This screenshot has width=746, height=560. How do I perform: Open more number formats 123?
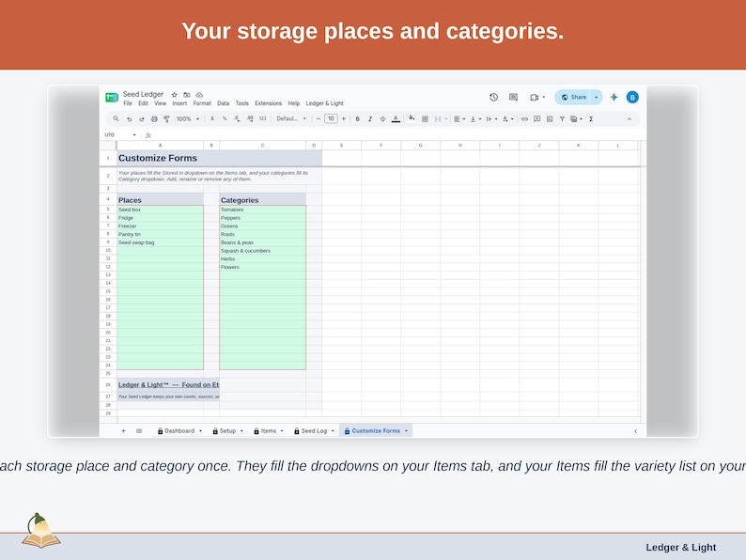point(263,118)
